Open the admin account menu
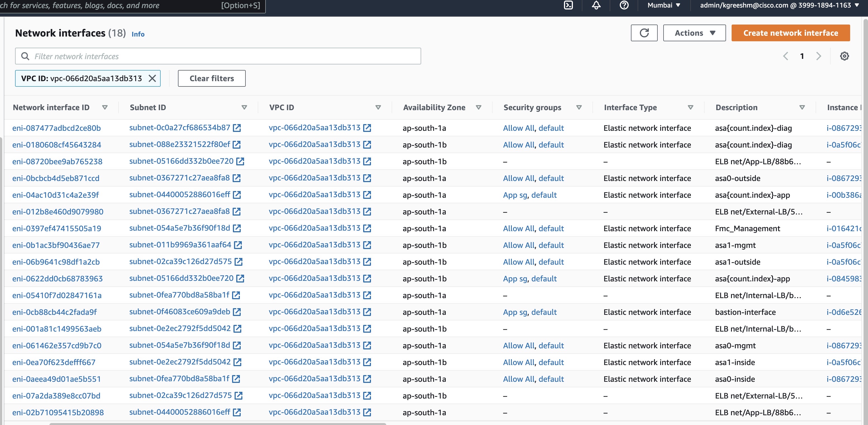The image size is (868, 425). pyautogui.click(x=779, y=5)
